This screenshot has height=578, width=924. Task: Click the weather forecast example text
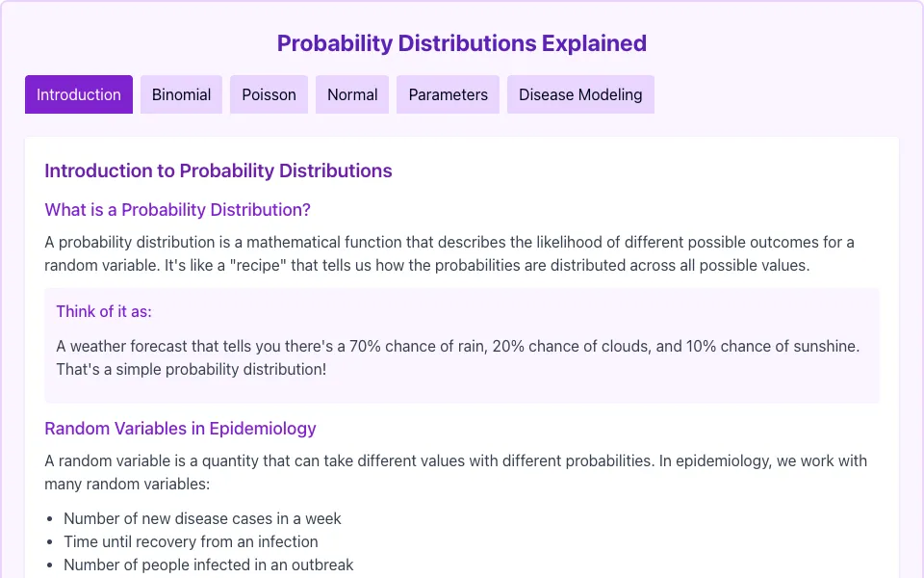458,357
